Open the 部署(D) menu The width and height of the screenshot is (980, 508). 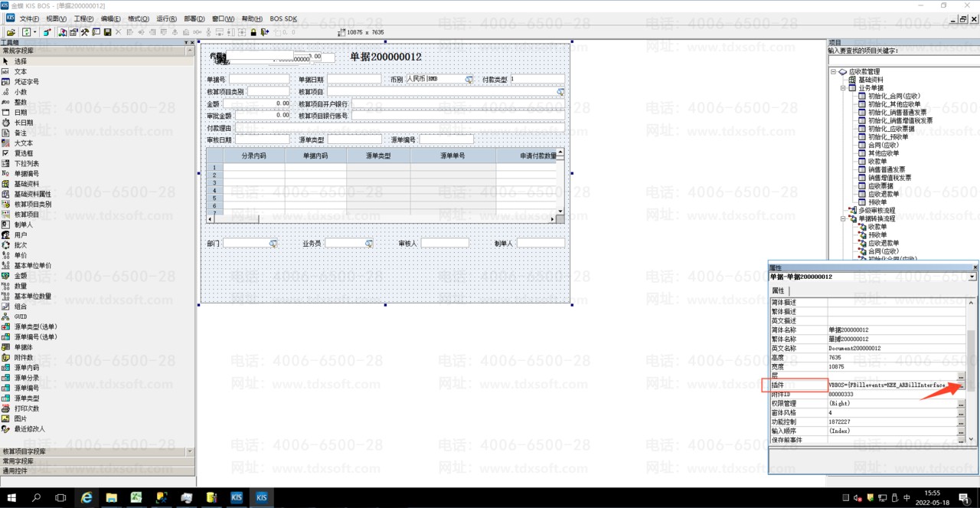coord(194,18)
